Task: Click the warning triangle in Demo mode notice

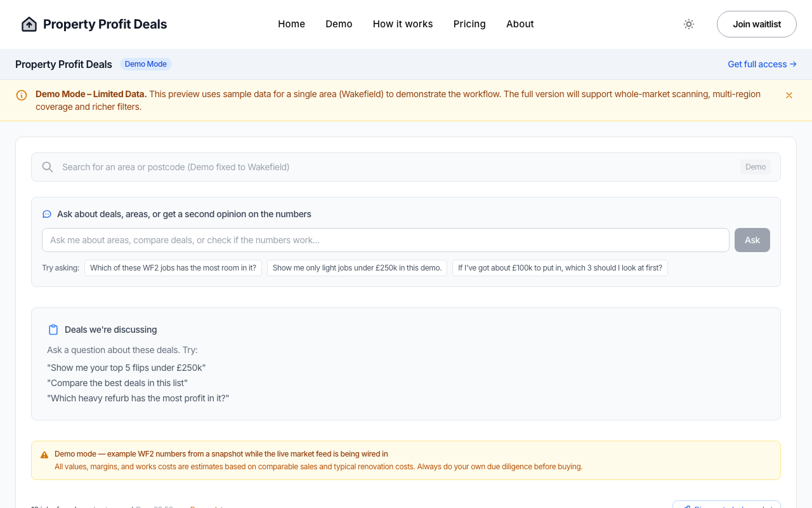Action: [44, 455]
